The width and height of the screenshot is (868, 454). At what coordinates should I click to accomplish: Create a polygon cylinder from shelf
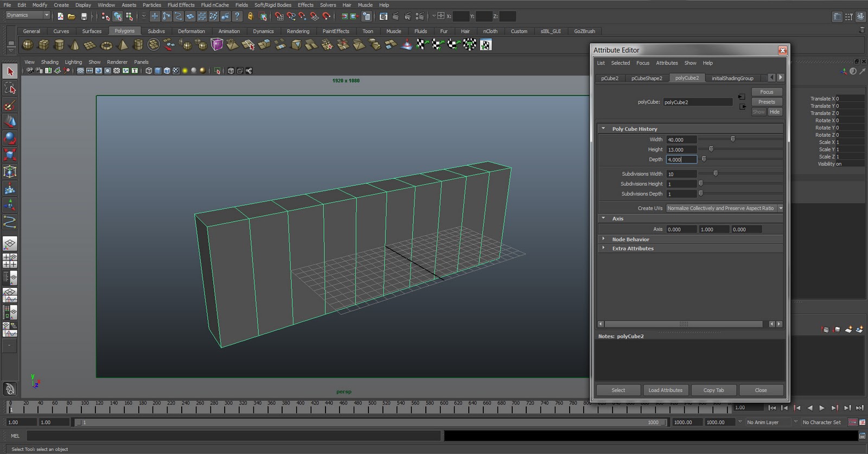click(59, 45)
